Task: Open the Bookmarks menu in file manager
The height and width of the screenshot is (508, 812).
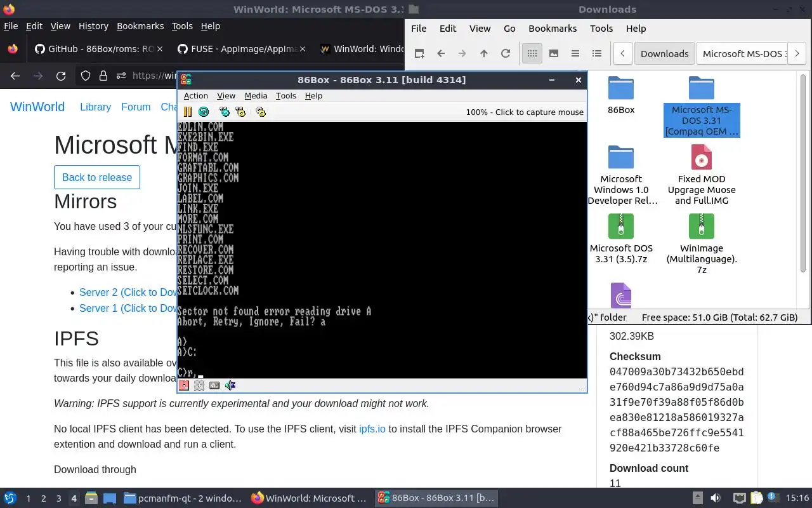Action: [x=553, y=28]
